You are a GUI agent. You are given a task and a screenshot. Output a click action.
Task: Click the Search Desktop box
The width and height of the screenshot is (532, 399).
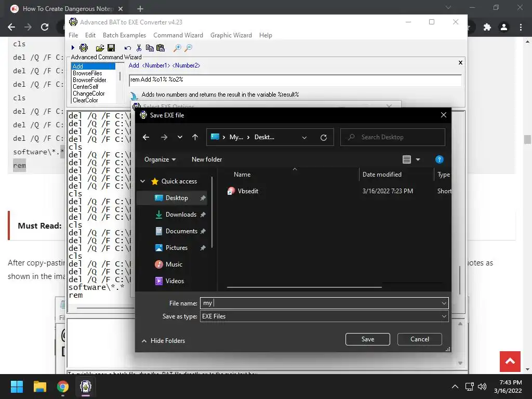[393, 137]
